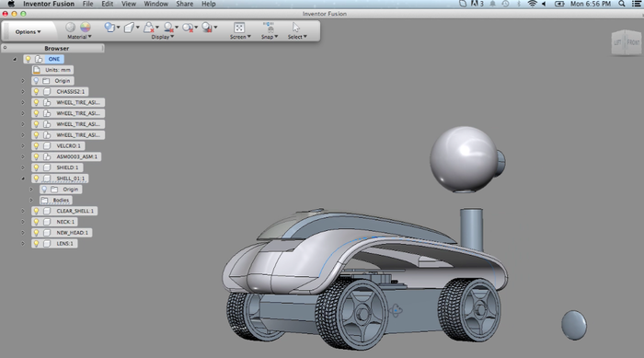
Task: Collapse the ONE root node
Action: tap(15, 59)
